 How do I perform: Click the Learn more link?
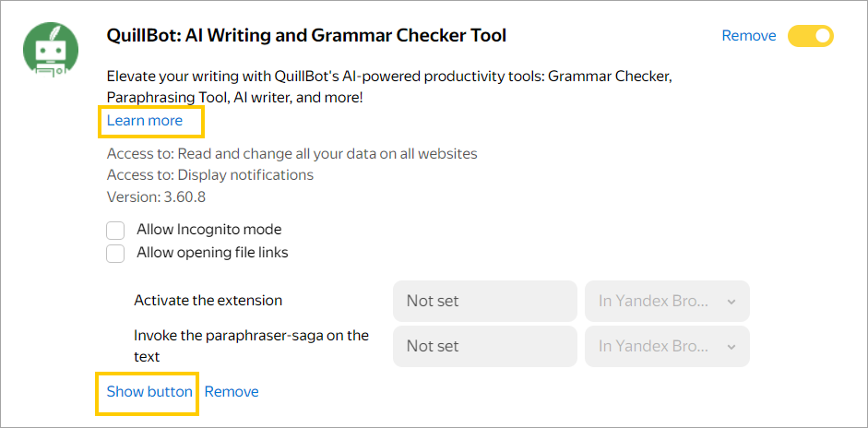pos(145,121)
